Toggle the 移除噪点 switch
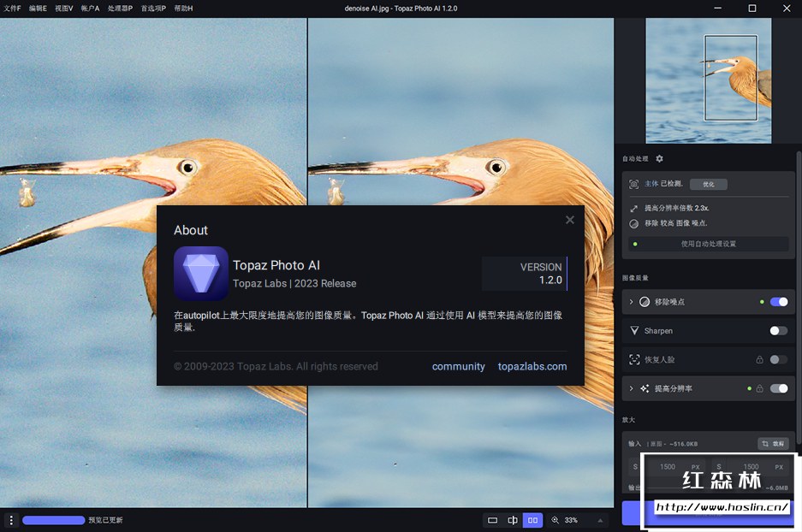This screenshot has height=532, width=802. click(x=779, y=302)
